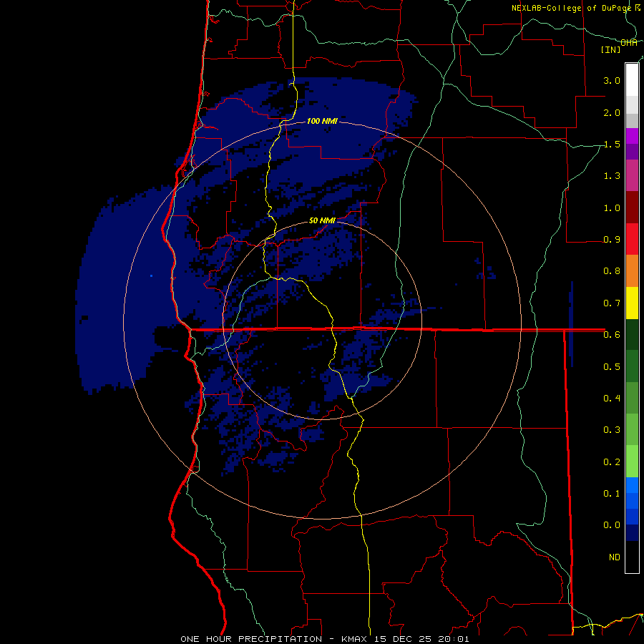This screenshot has width=644, height=644.
Task: Pick the pink 1.3 legend swatch
Action: coord(632,175)
